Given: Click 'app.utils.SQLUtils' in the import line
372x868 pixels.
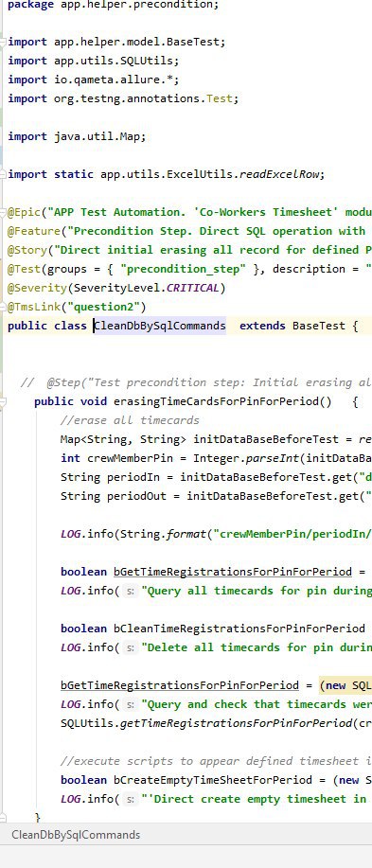Looking at the screenshot, I should pos(114,61).
